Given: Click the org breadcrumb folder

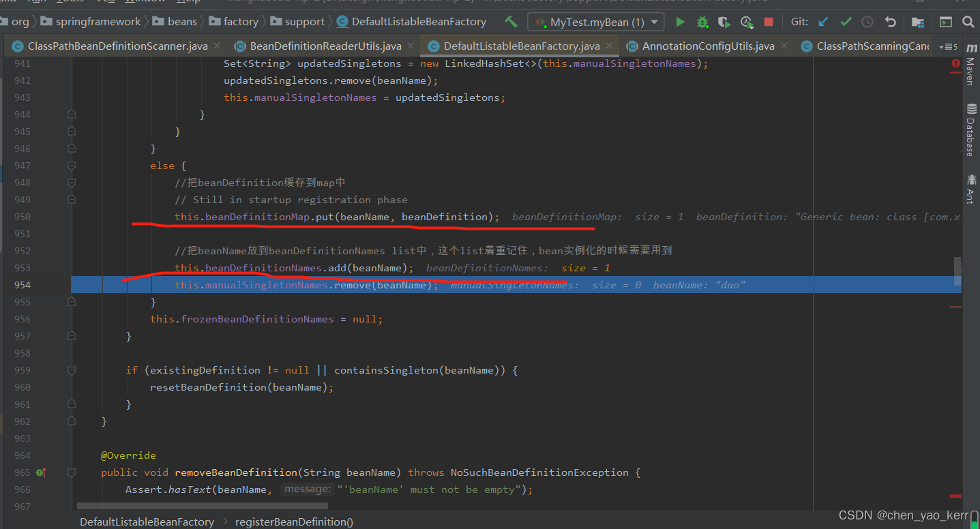Looking at the screenshot, I should point(15,22).
